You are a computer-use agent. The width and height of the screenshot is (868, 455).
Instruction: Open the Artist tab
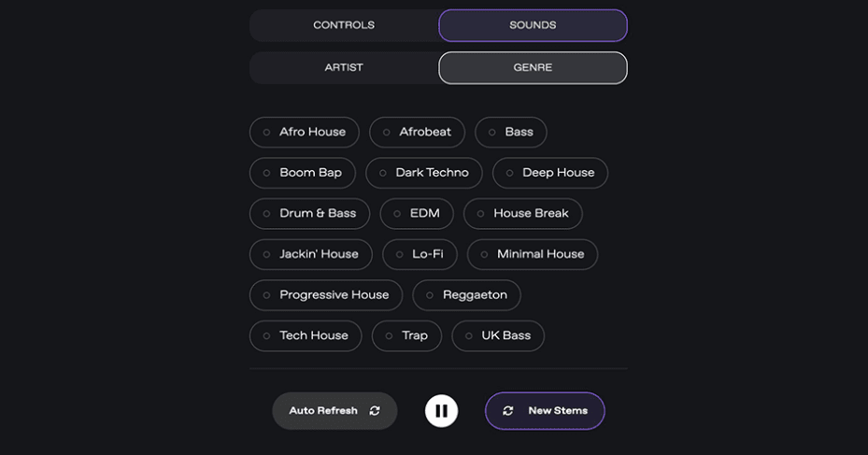pos(344,67)
